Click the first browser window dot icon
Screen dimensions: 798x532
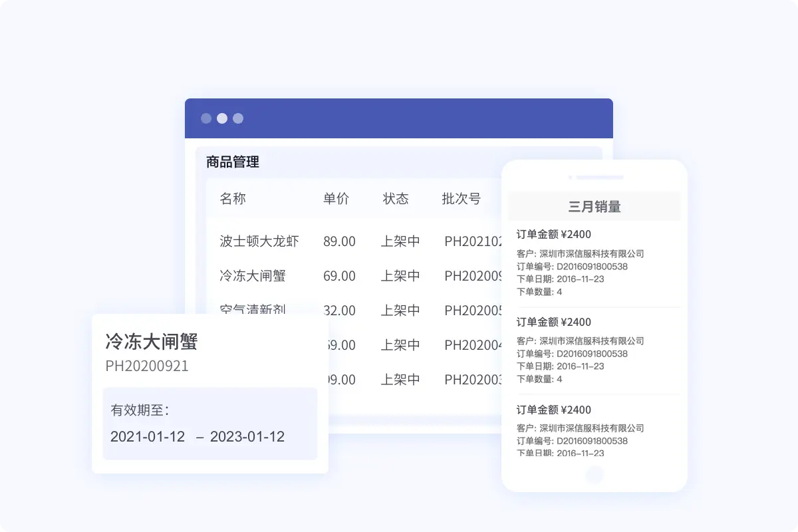[x=207, y=118]
